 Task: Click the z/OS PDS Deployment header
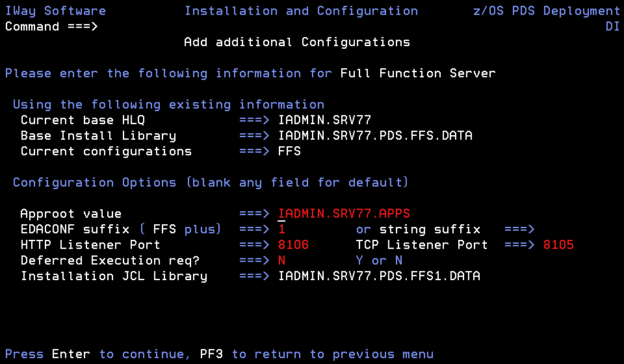click(x=547, y=11)
